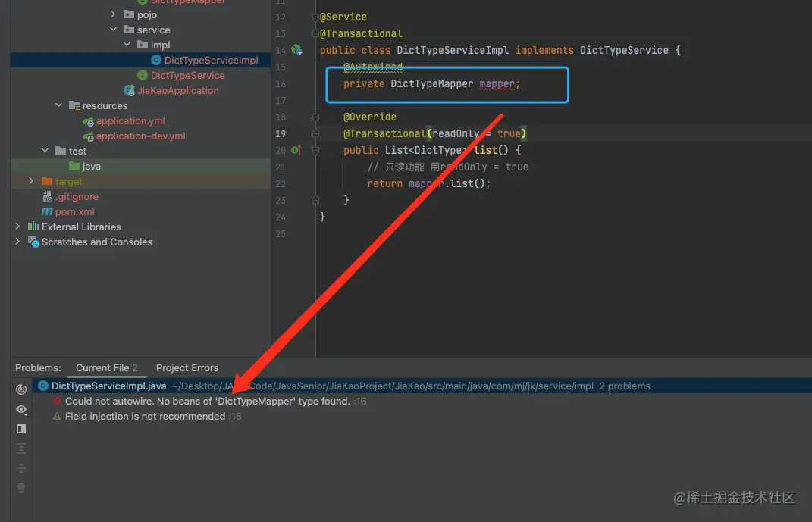812x522 pixels.
Task: Click Collapse All icon in Problems sidebar
Action: point(21,468)
